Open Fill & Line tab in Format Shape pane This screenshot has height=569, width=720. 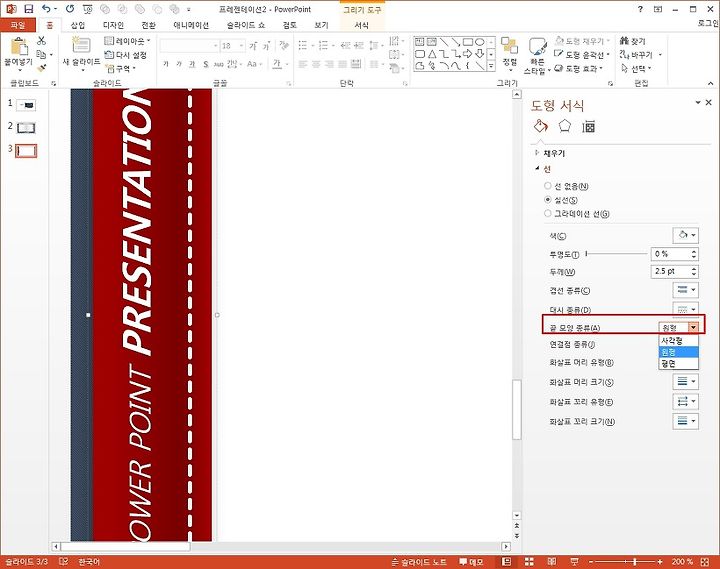(541, 126)
